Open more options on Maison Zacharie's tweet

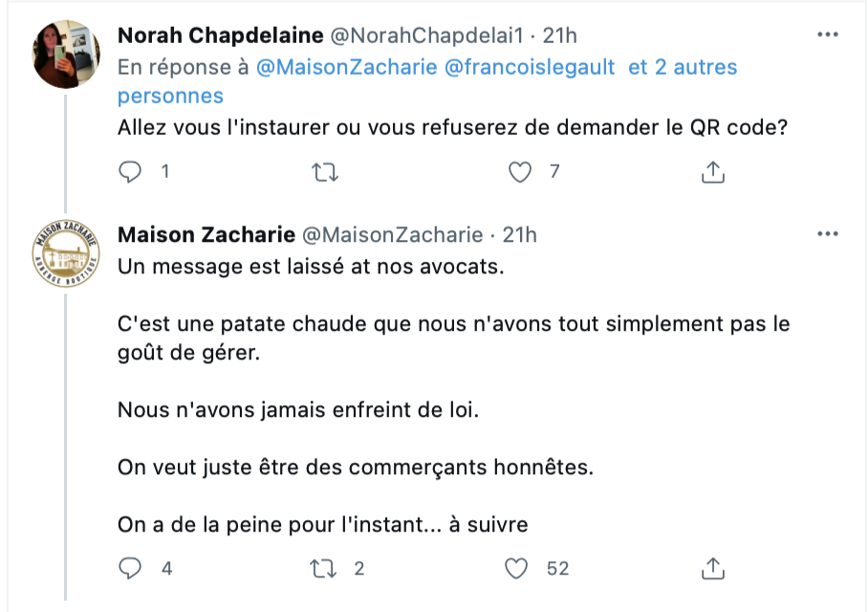coord(827,234)
